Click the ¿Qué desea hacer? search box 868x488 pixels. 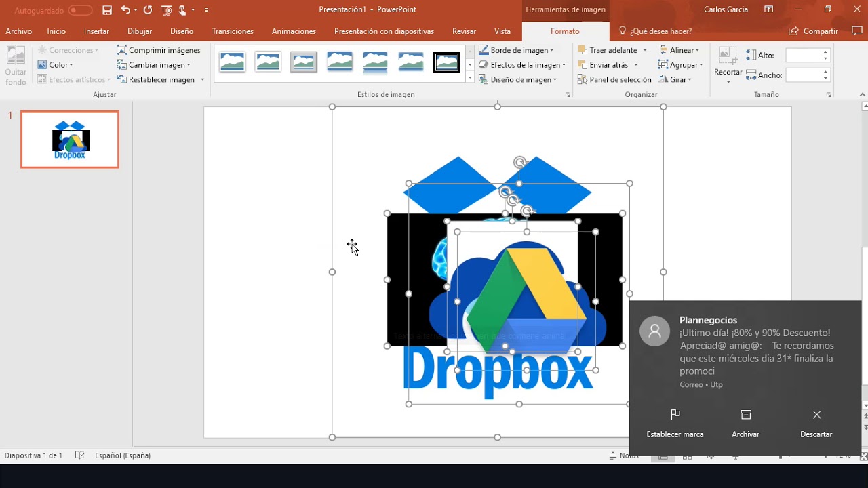(655, 31)
